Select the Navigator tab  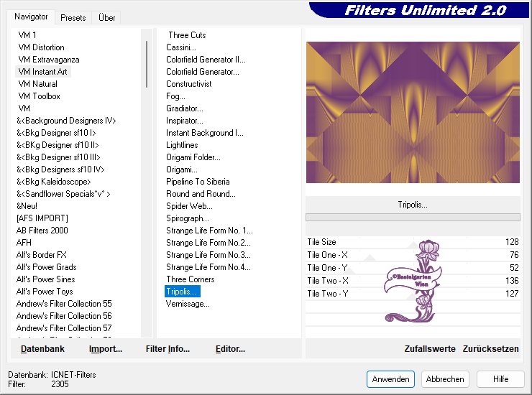[31, 17]
